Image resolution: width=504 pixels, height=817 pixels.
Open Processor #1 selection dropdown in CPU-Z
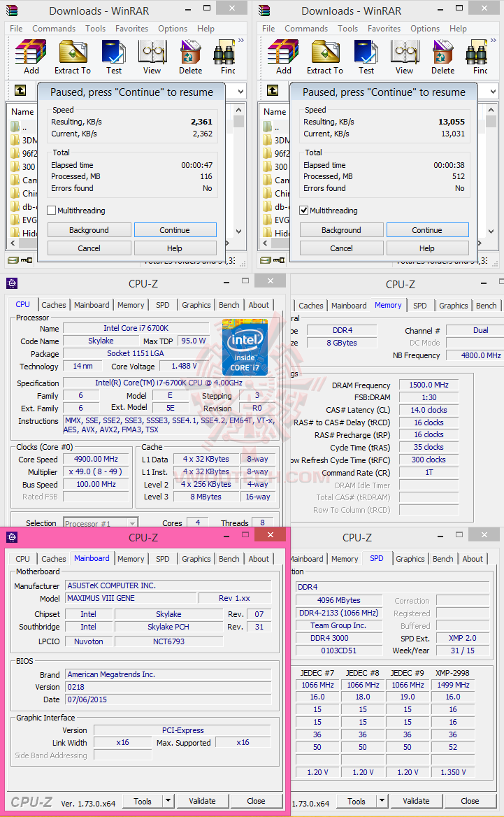click(132, 523)
